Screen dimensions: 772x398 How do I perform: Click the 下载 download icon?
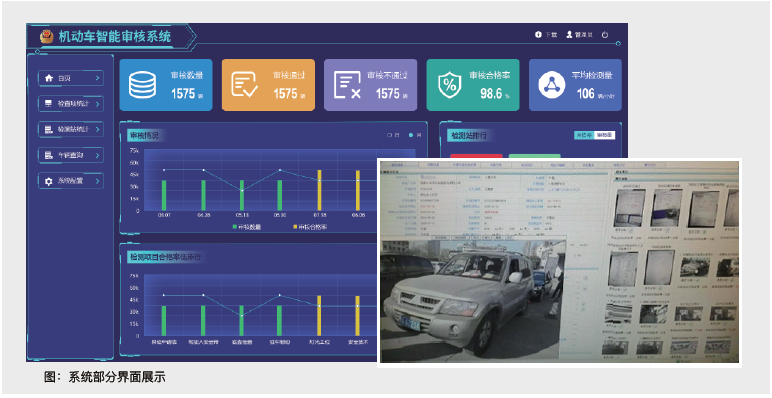point(538,34)
